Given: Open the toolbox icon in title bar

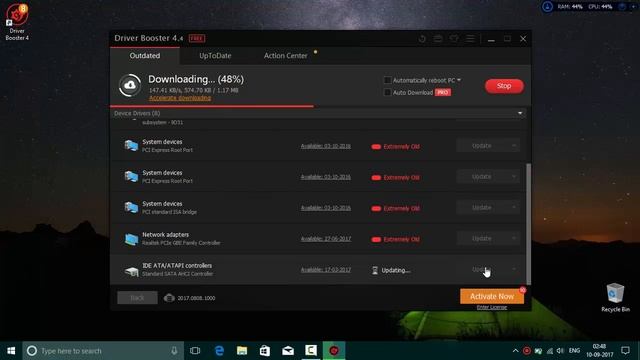Looking at the screenshot, I should [438, 39].
